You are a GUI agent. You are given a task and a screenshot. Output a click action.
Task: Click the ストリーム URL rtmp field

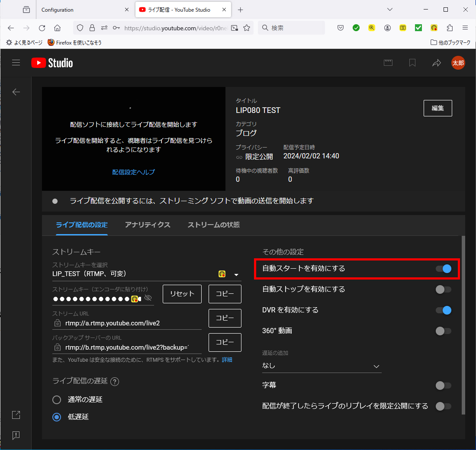(127, 323)
